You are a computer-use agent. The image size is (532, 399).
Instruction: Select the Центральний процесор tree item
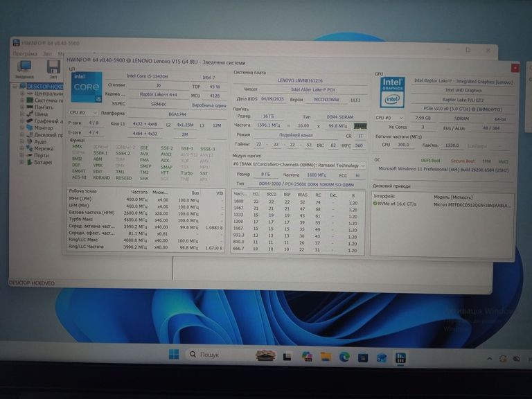[48, 94]
